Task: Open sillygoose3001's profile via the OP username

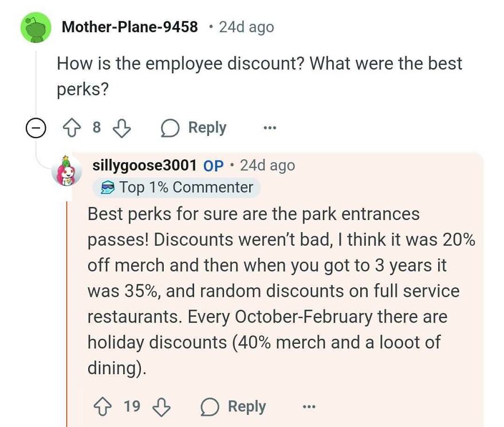Action: point(144,165)
